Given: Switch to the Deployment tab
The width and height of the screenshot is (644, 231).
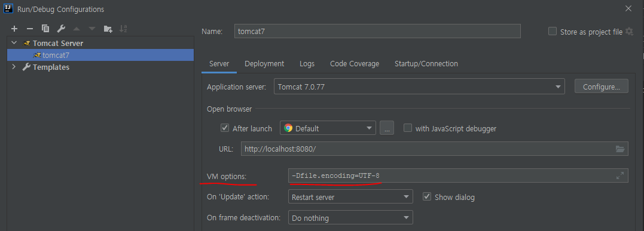Looking at the screenshot, I should pyautogui.click(x=264, y=64).
